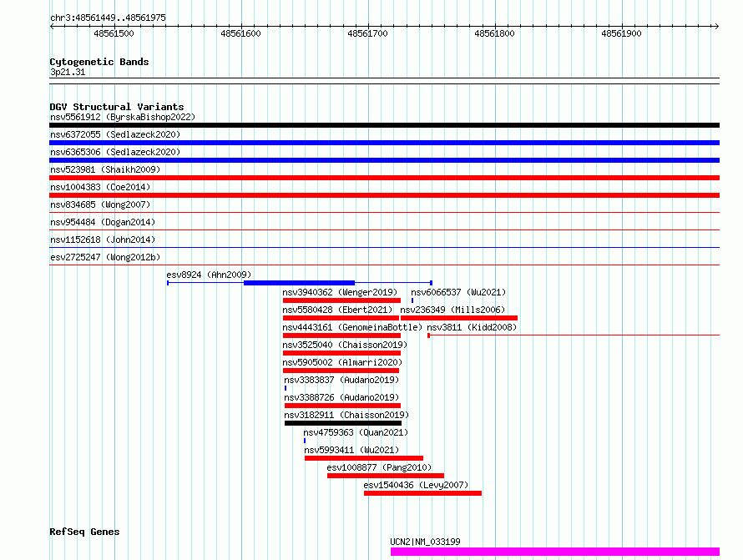The image size is (743, 560).
Task: Click the thick blue esv8924 bar
Action: (299, 283)
